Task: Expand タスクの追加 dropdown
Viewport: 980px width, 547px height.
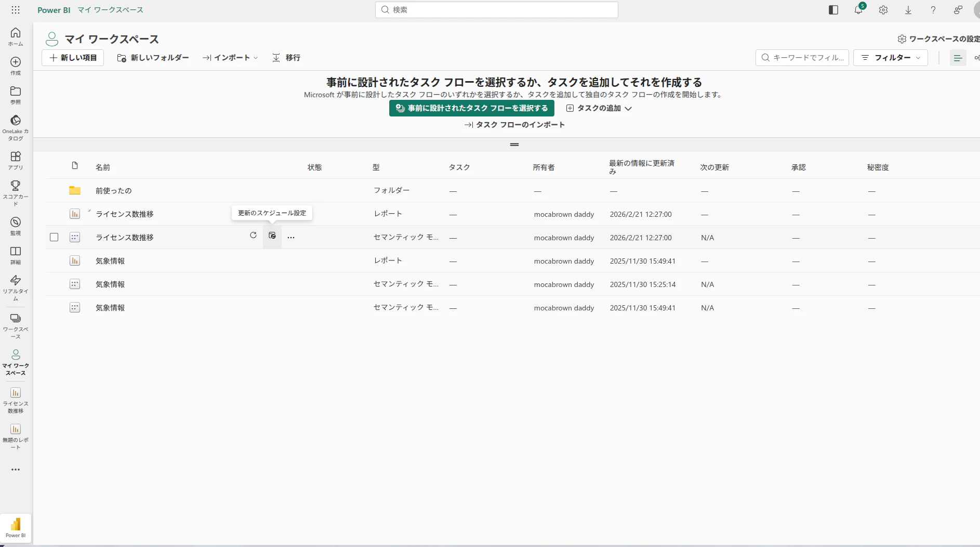Action: 599,108
